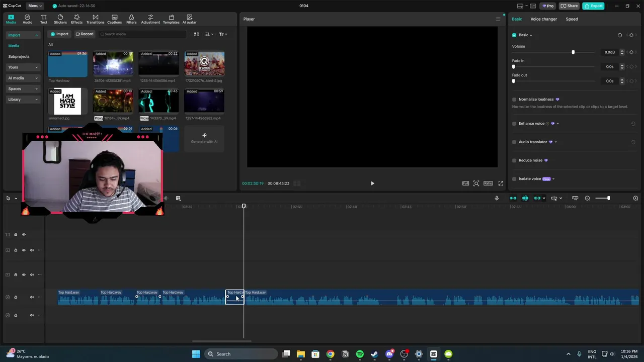Mute the Top Hard.wav audio track
Screen dimensions: 644x362
point(32,297)
